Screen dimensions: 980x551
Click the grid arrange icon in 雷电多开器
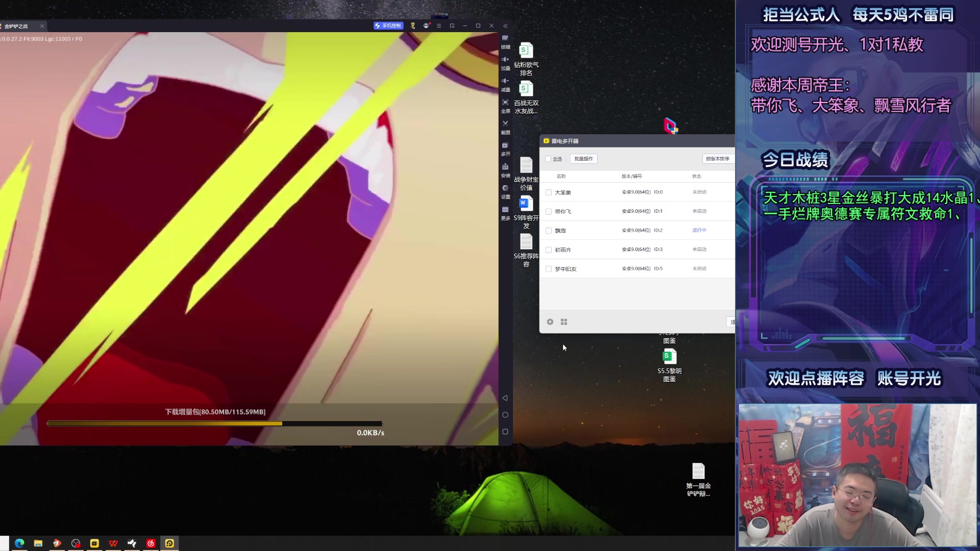point(564,322)
